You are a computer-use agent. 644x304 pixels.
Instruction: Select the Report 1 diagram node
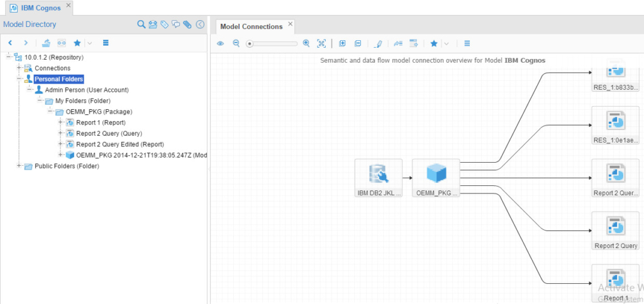pos(615,283)
